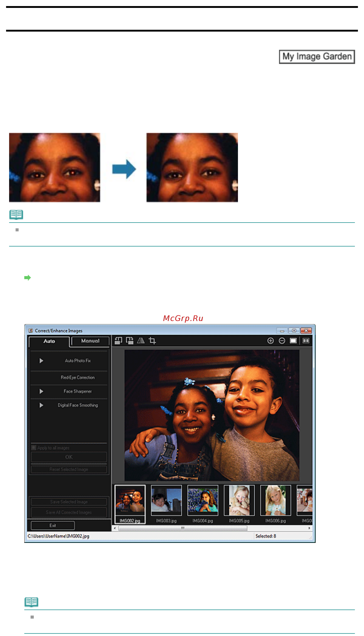Screen dimensions: 364x636
Task: Click the horizontal thumbnail scrollbar handle
Action: click(x=183, y=528)
